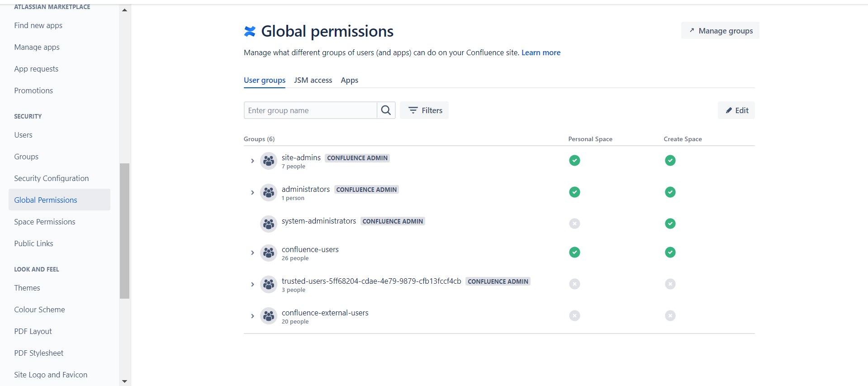Click the system-administrators group avatar icon
The height and width of the screenshot is (386, 868).
pos(269,224)
